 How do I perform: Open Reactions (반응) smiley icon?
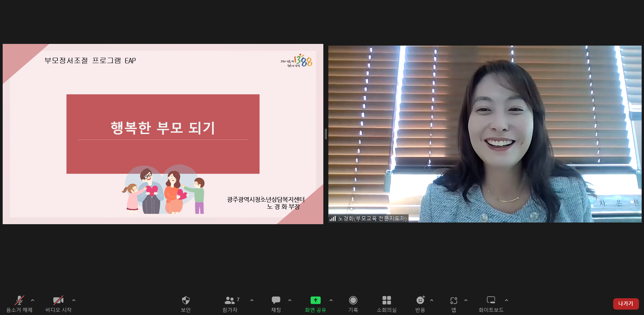pos(420,301)
